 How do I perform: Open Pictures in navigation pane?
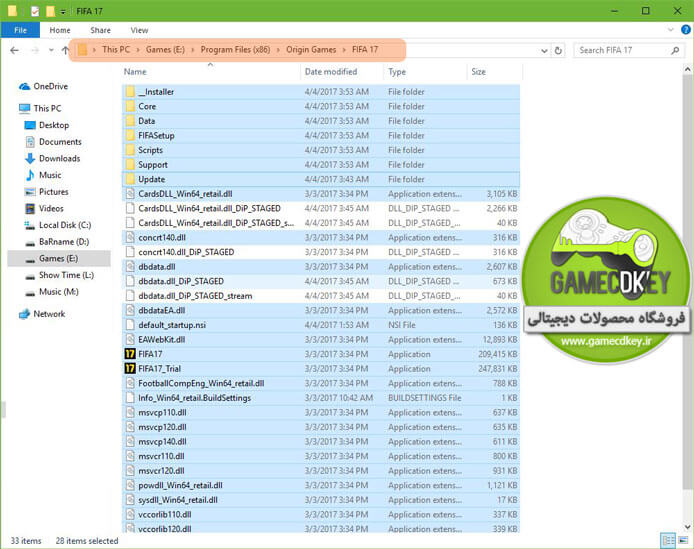(x=47, y=192)
